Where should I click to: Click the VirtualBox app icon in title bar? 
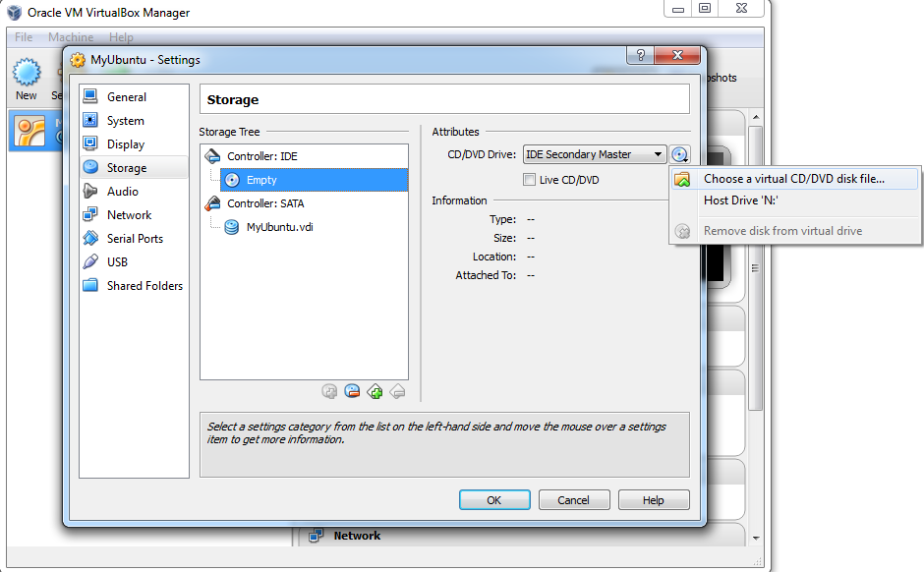pos(14,13)
